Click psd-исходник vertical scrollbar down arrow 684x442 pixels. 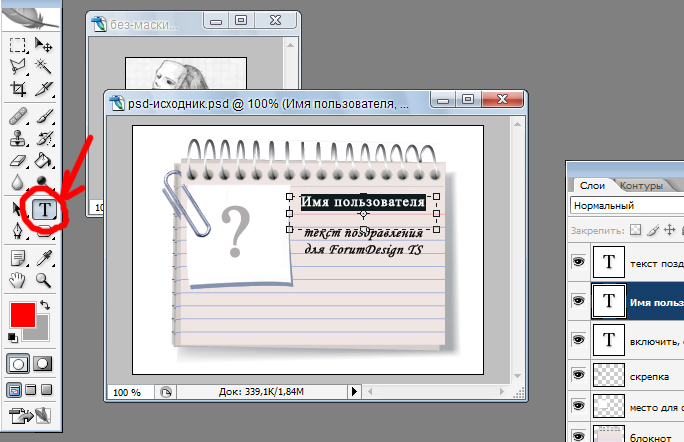(x=517, y=376)
